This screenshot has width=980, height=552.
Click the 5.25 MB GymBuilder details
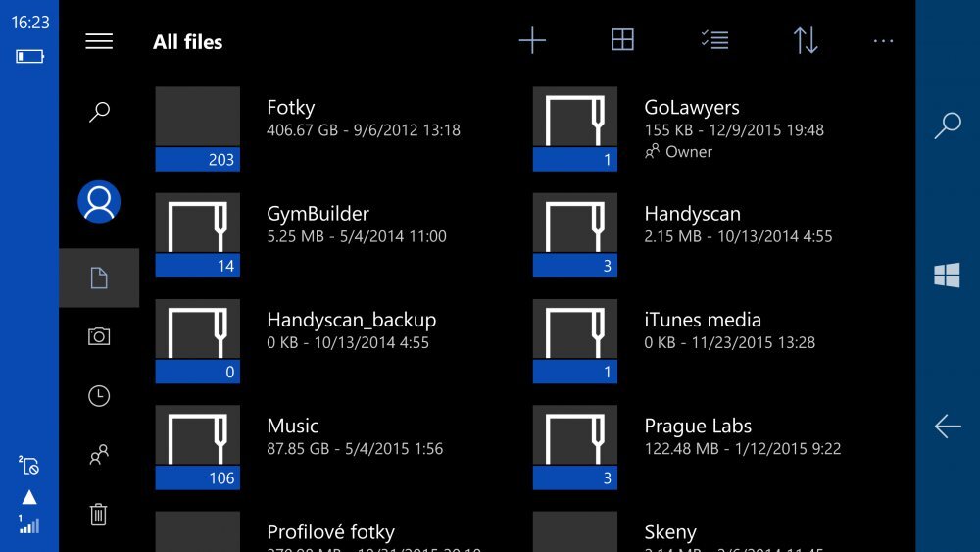tap(357, 236)
